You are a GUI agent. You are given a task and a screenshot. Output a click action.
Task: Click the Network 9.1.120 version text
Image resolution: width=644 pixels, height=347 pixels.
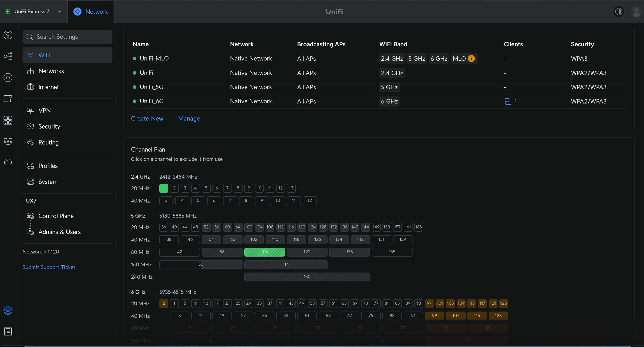(41, 252)
